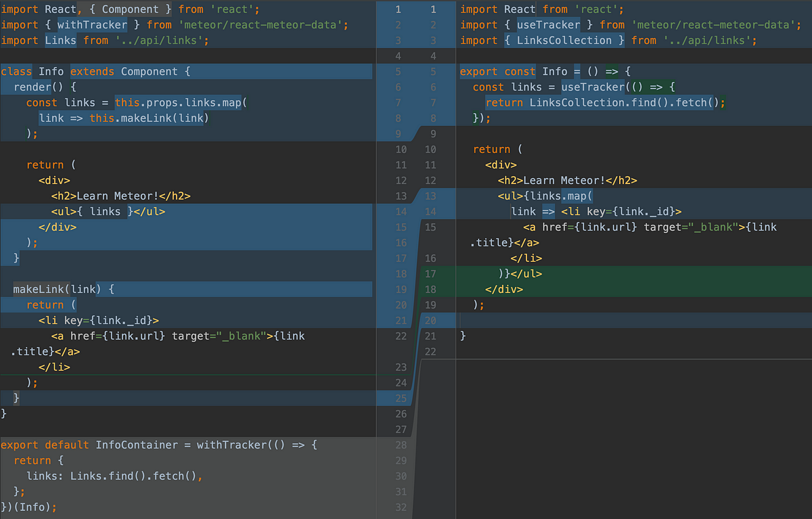Viewport: 812px width, 519px height.
Task: Click line number 27 in the gutter
Action: (x=401, y=430)
